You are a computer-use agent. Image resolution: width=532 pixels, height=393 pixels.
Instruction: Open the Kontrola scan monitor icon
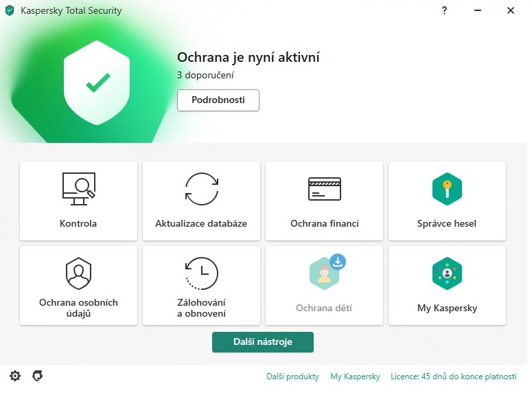point(79,189)
